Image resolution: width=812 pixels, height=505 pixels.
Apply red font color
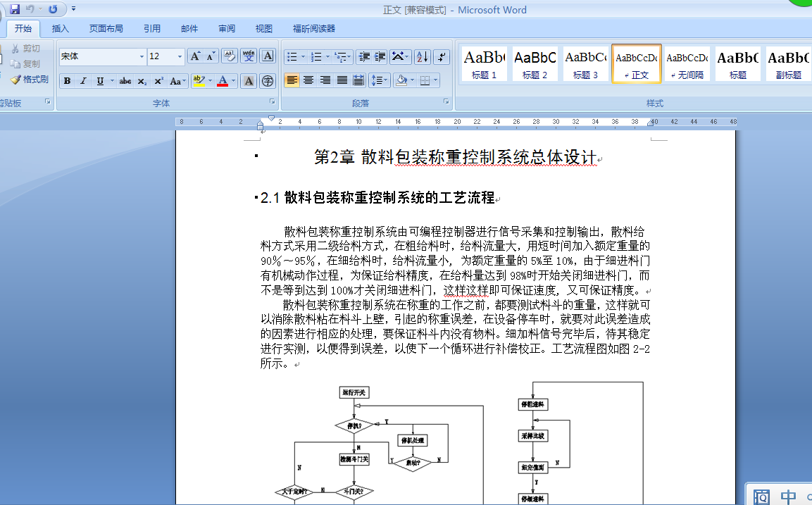tap(222, 81)
